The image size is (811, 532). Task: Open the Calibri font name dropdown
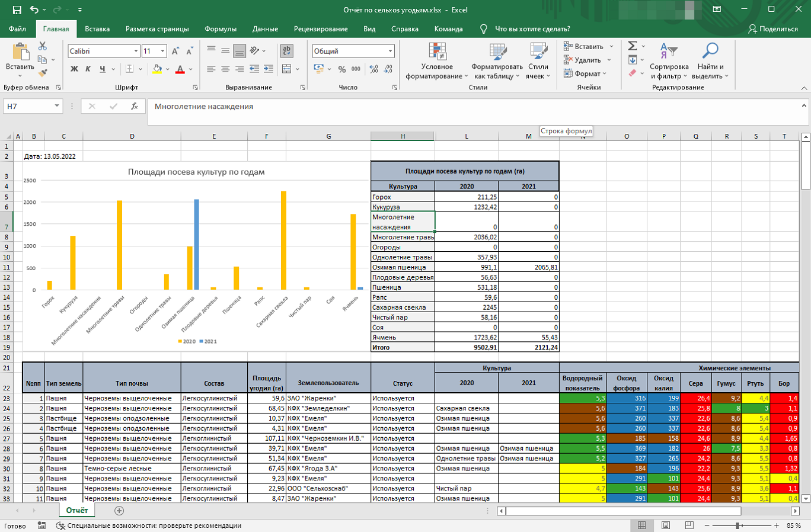coord(136,52)
